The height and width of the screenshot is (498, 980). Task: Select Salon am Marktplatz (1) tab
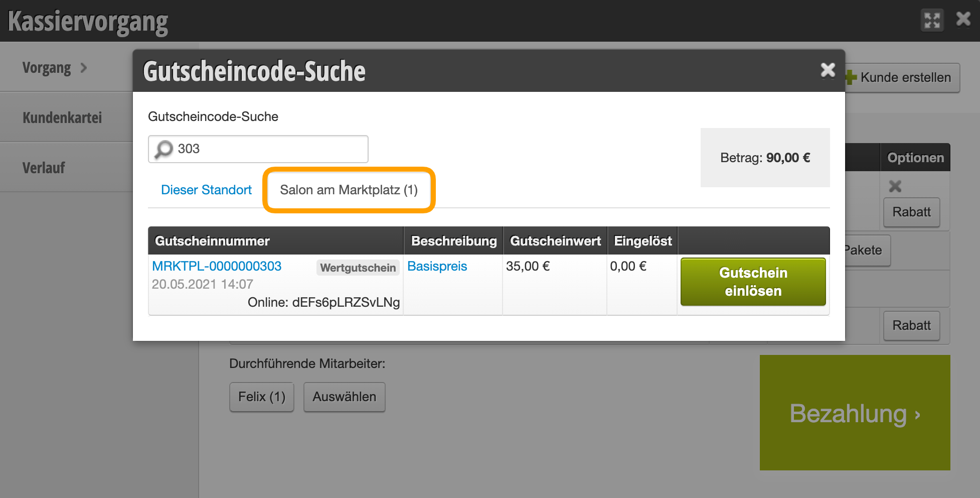click(349, 190)
